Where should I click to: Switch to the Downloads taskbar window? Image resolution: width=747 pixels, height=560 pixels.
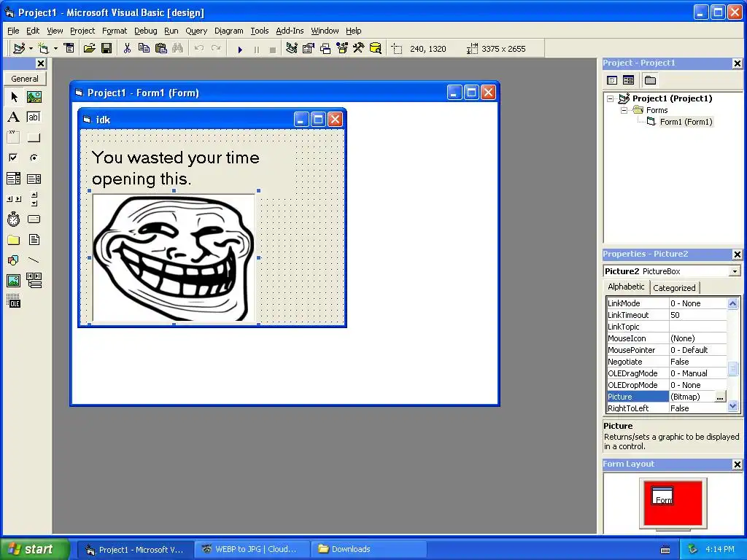(x=368, y=549)
